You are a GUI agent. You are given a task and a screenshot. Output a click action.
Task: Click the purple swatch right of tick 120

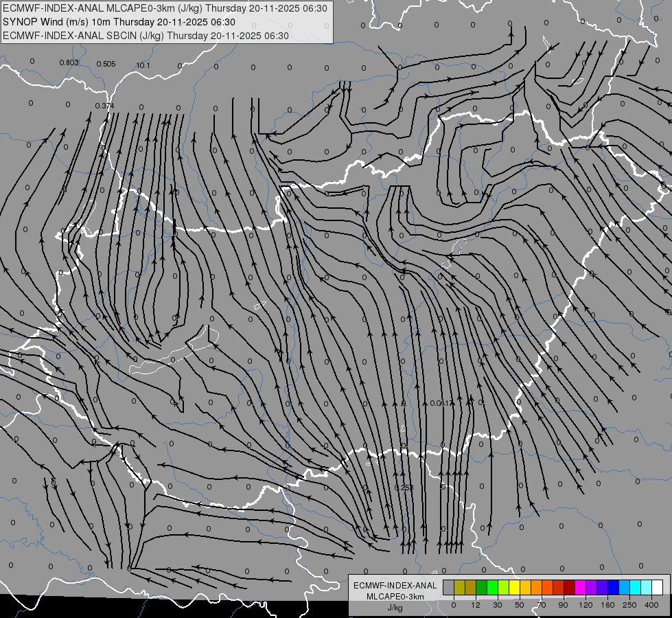point(592,587)
